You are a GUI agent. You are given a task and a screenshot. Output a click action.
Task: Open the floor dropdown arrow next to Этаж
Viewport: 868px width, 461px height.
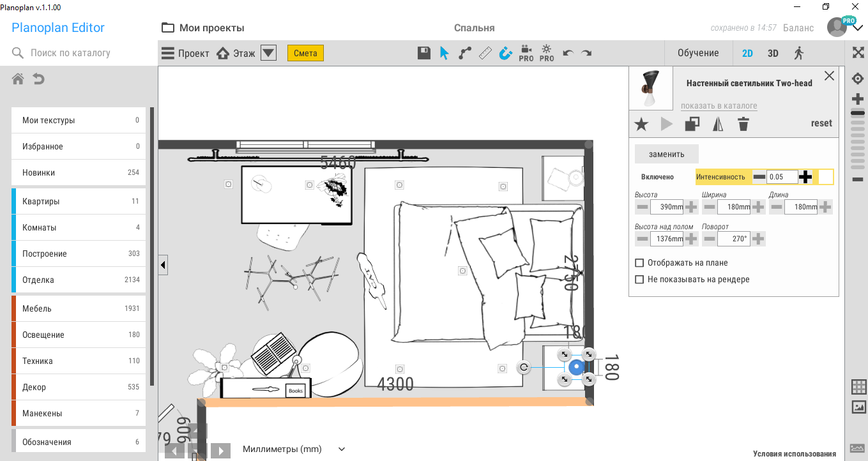pos(268,53)
